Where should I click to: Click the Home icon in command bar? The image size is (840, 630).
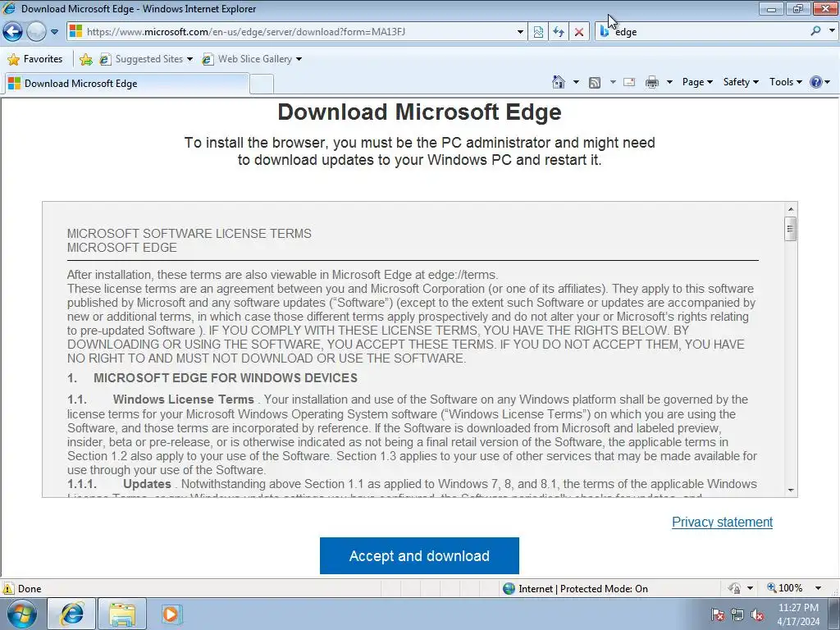tap(559, 82)
